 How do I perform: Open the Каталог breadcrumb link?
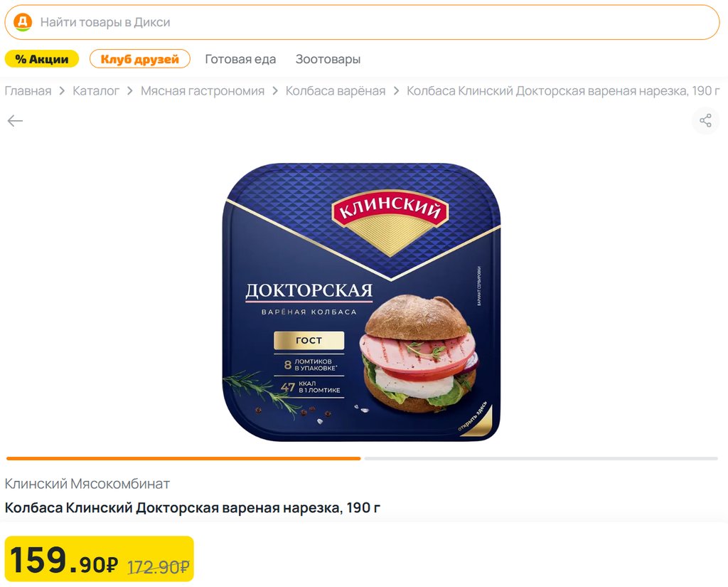(x=96, y=90)
